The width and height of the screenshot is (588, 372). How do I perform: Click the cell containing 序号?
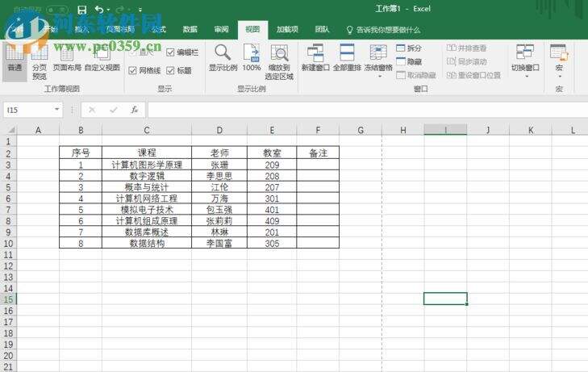81,153
